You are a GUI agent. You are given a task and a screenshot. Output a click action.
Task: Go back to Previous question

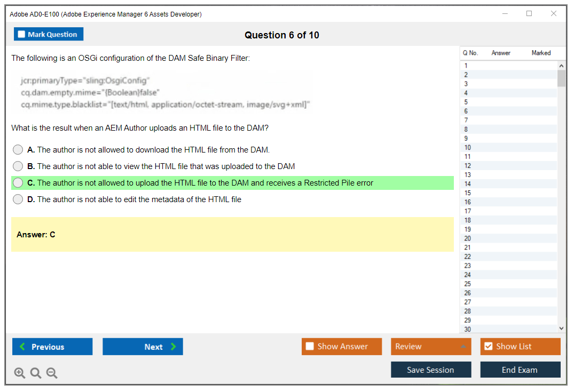tap(52, 347)
